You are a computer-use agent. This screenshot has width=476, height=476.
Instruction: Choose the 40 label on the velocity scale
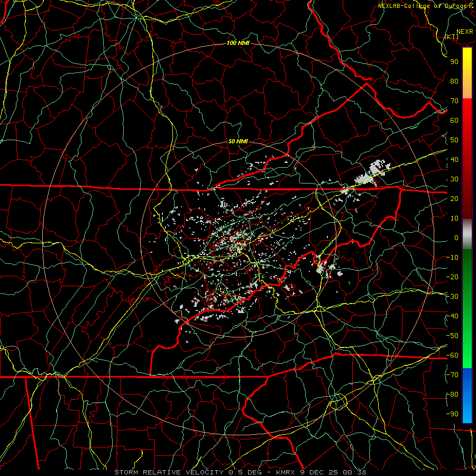(454, 159)
